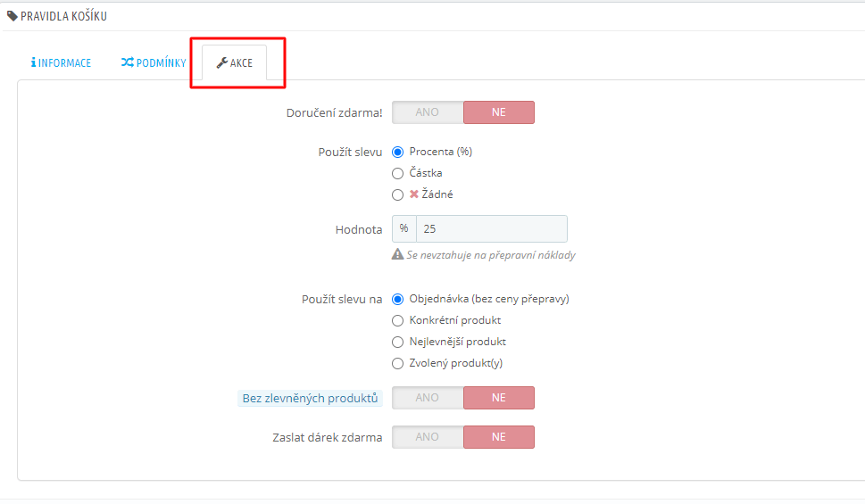This screenshot has height=504, width=865.
Task: Click the percent sign prefix of Hodnota field
Action: click(x=403, y=228)
